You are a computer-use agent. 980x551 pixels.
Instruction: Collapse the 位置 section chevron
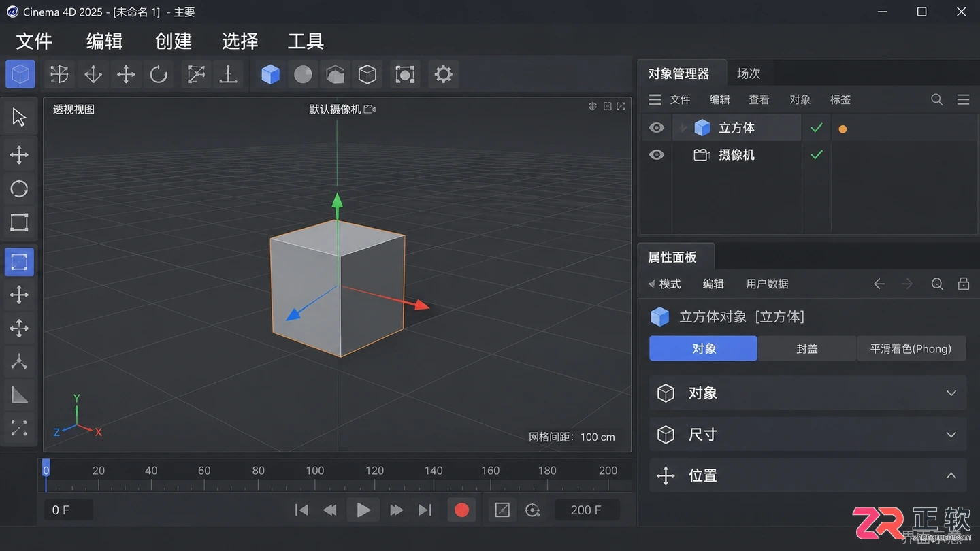(x=951, y=476)
